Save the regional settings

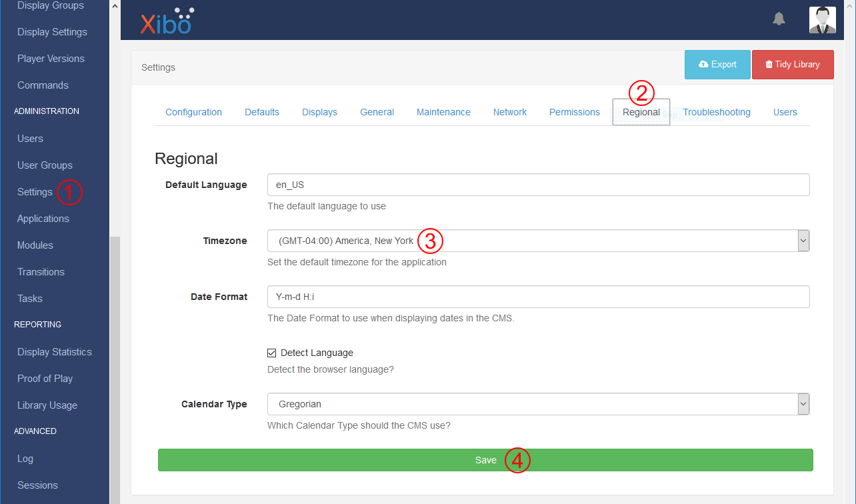point(485,460)
